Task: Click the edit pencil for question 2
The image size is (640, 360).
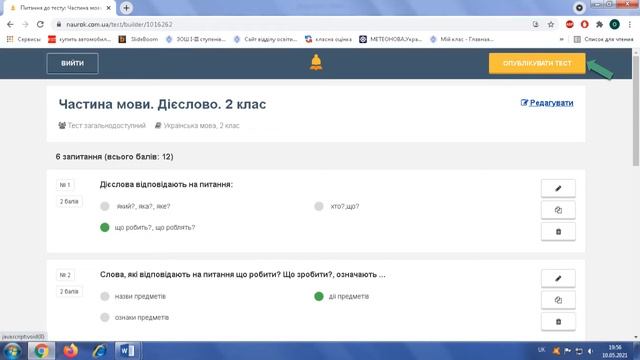Action: pyautogui.click(x=558, y=278)
